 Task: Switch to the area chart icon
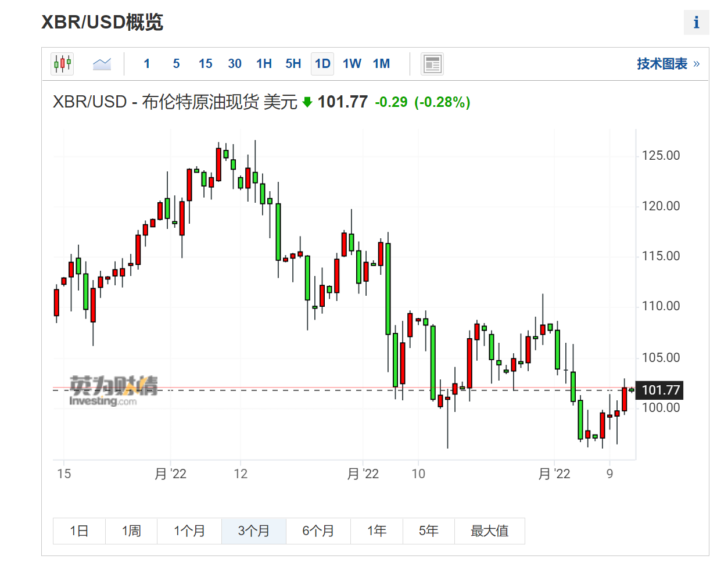[102, 64]
